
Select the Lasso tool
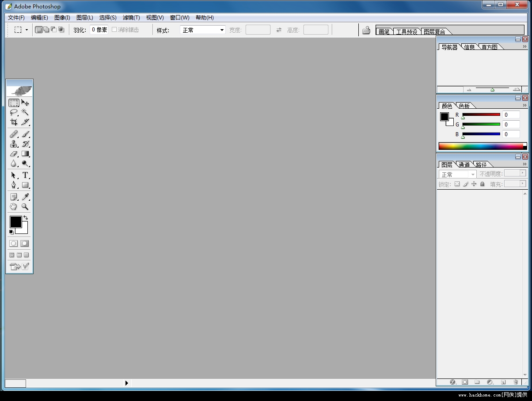[x=14, y=112]
